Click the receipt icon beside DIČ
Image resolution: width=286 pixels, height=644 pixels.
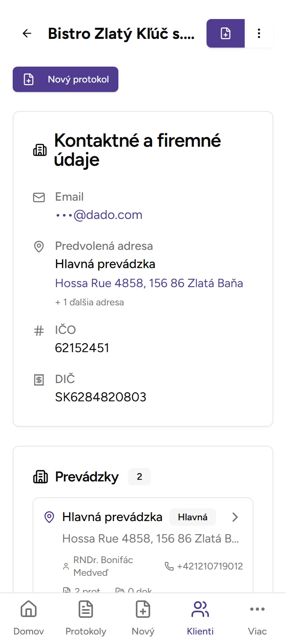39,380
